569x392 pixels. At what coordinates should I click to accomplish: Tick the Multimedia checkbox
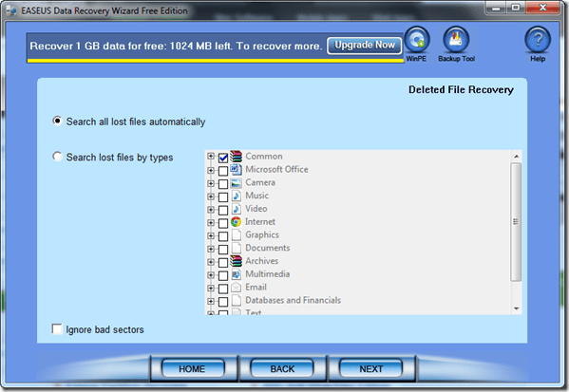pyautogui.click(x=223, y=275)
